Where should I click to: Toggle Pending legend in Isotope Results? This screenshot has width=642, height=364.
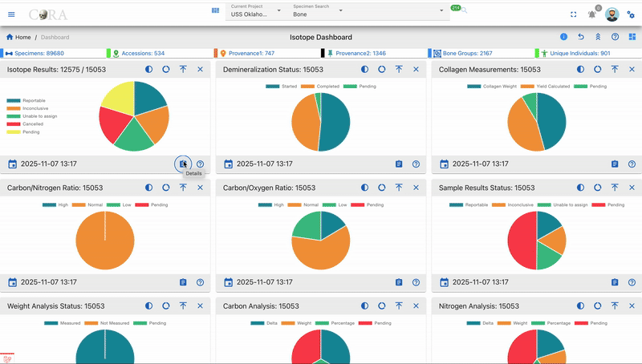(23, 132)
